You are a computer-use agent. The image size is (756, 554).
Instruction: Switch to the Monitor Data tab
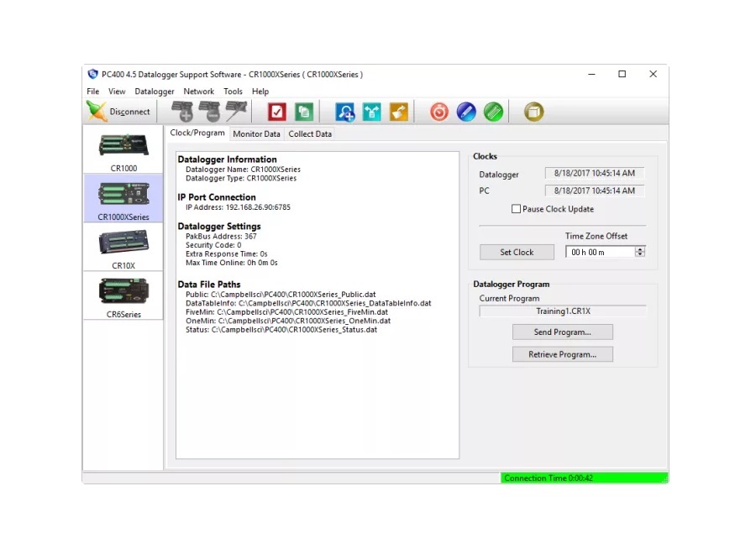coord(256,134)
